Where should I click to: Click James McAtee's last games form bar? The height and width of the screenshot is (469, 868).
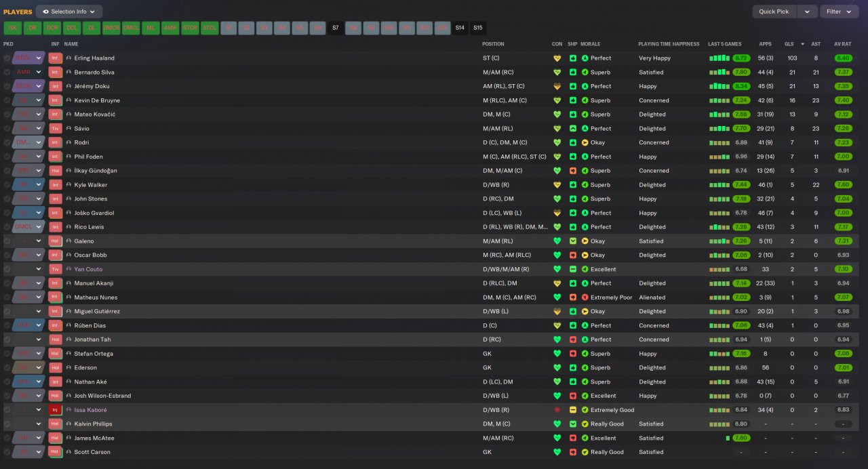point(728,439)
